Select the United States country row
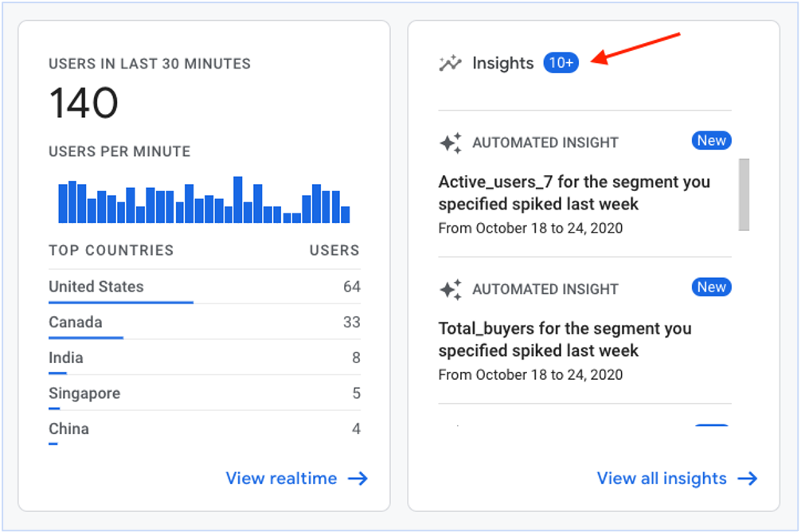 (204, 287)
